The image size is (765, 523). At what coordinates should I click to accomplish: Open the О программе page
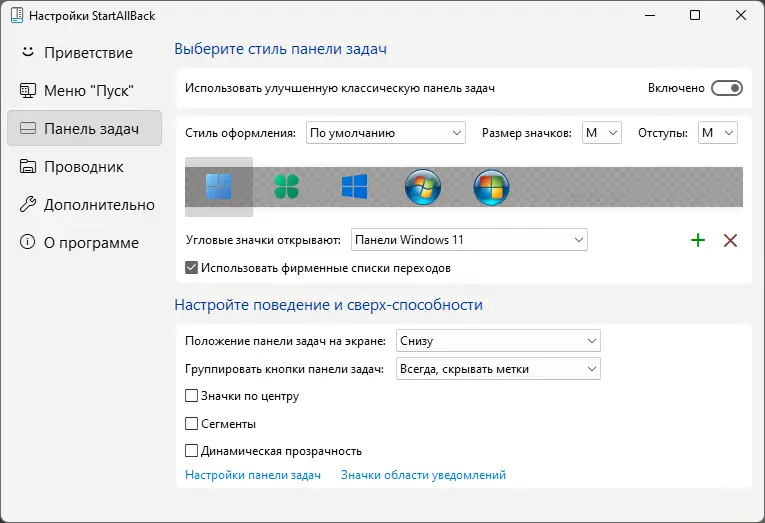(84, 242)
